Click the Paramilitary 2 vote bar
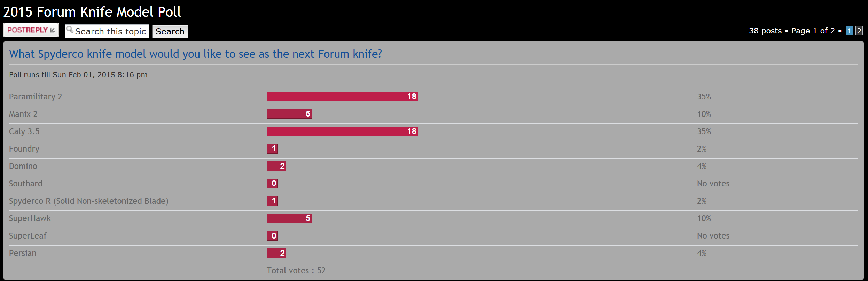This screenshot has height=281, width=868. coord(342,97)
